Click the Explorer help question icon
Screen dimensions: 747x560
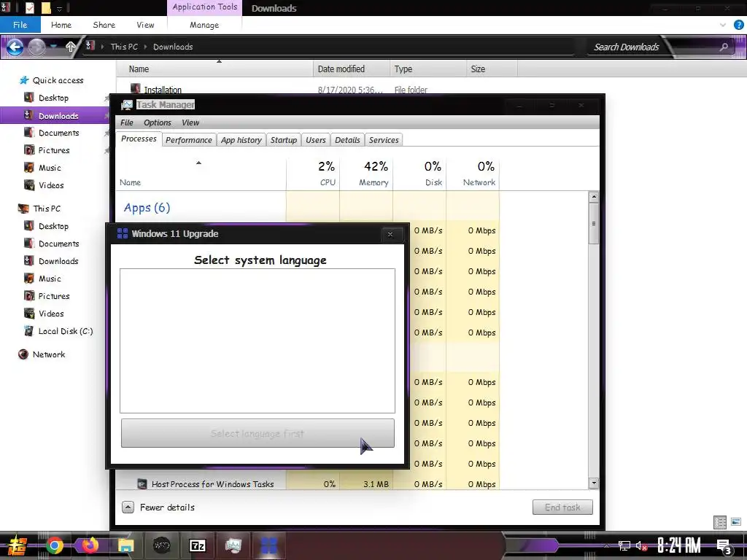click(x=738, y=25)
